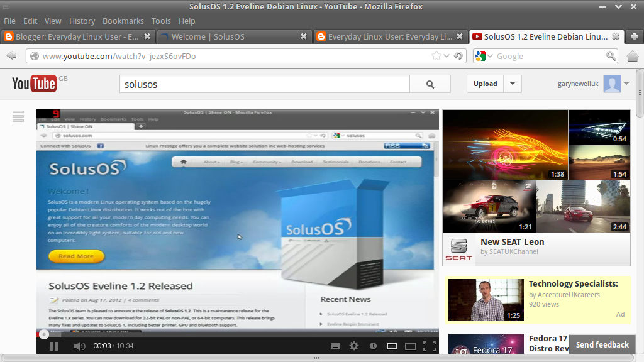Open the Fedora 17 video thumbnail
Screen dimensions: 644x362
click(x=486, y=344)
